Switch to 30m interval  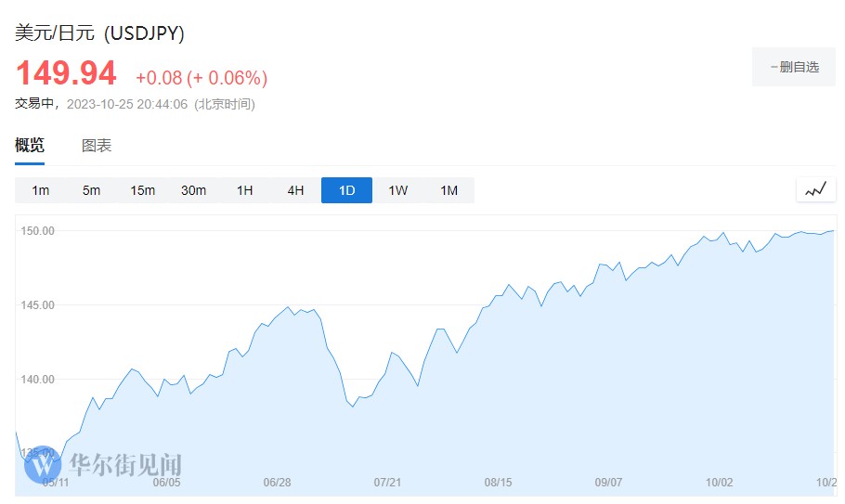coord(193,190)
